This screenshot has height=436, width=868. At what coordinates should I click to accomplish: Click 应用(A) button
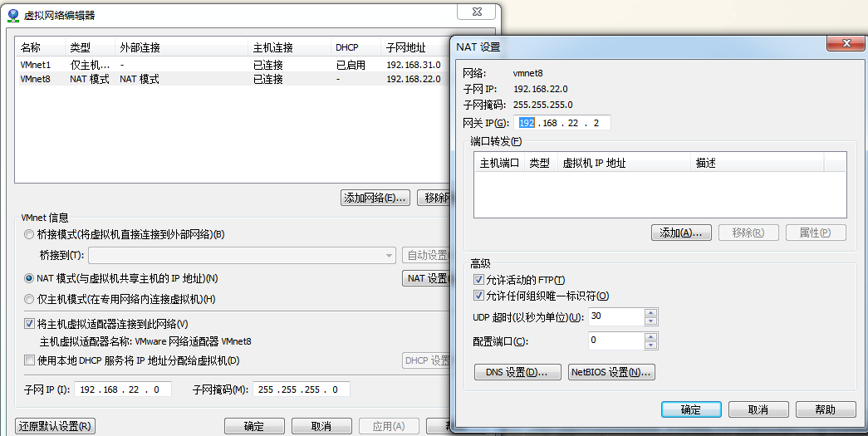click(389, 426)
